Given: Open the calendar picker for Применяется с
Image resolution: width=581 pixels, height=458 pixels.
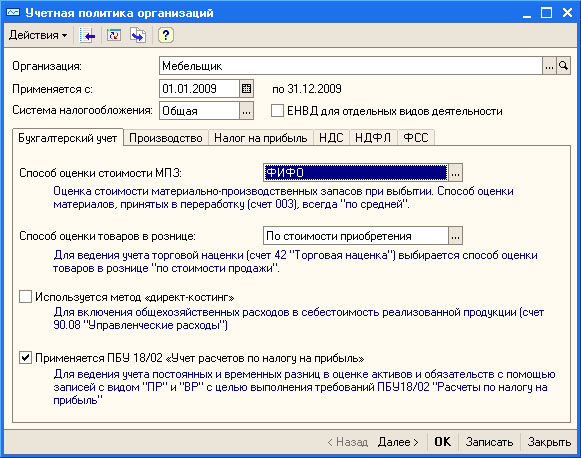Looking at the screenshot, I should coord(246,89).
